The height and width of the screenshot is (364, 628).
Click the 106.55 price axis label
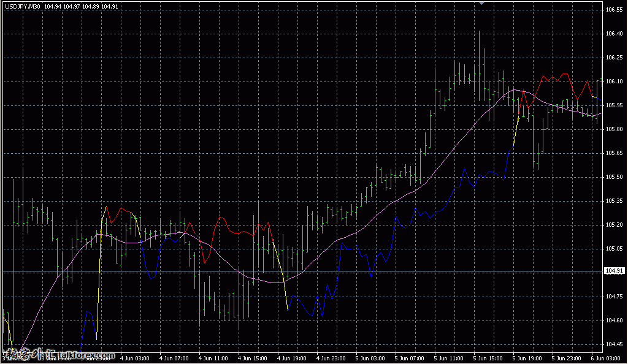coord(614,10)
